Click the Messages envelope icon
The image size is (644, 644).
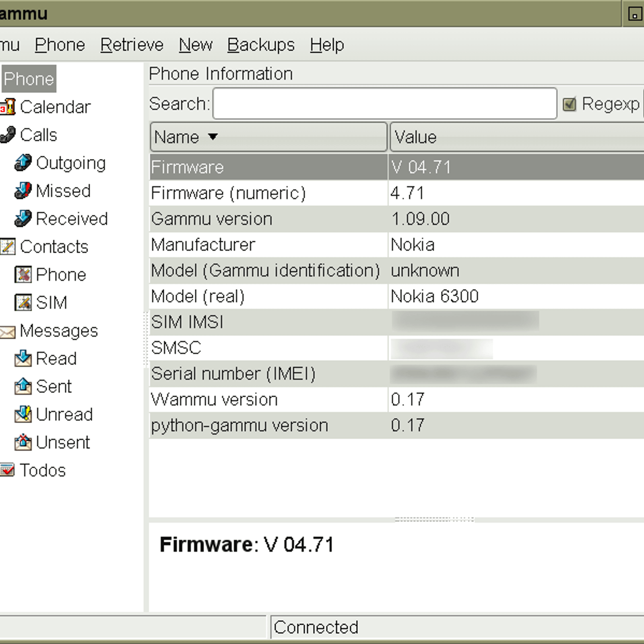click(8, 332)
